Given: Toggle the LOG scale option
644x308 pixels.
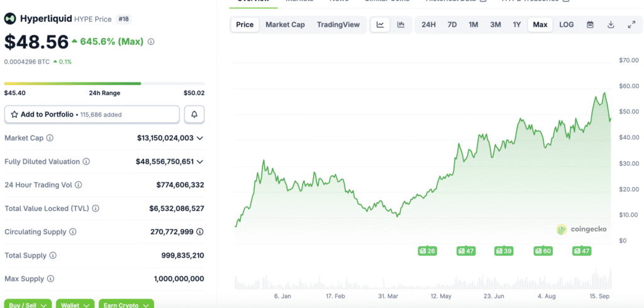Looking at the screenshot, I should pyautogui.click(x=567, y=25).
